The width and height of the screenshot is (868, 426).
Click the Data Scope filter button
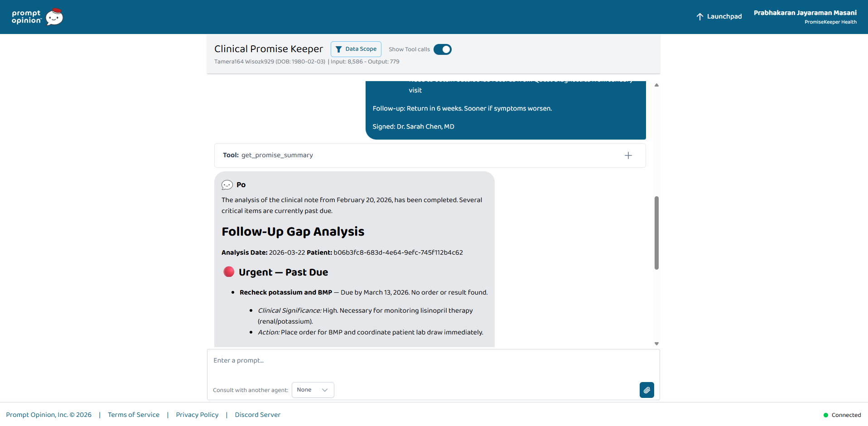[x=356, y=49]
